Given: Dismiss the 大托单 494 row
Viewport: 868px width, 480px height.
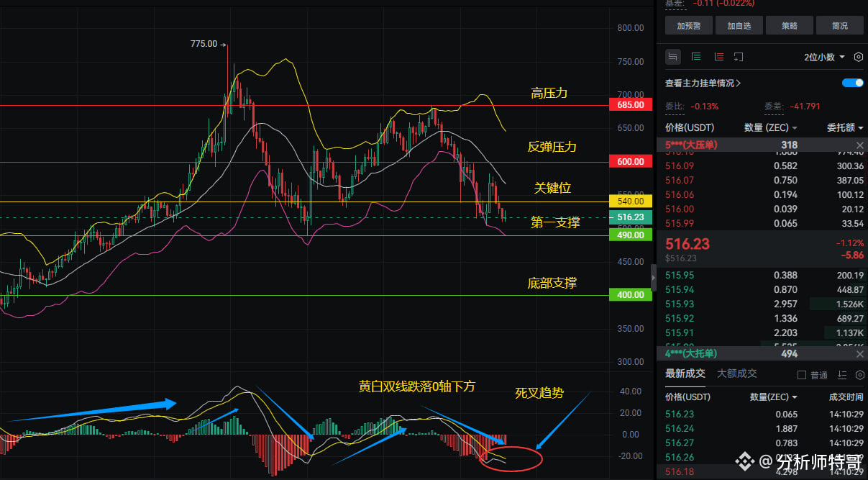Looking at the screenshot, I should click(859, 354).
